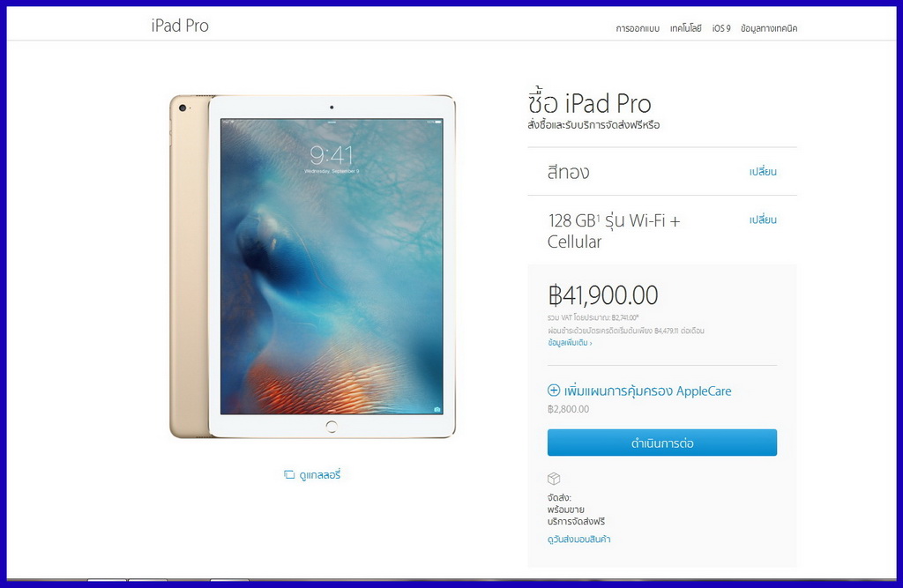The width and height of the screenshot is (903, 588).
Task: Click the camera icon on iPad lock screen
Action: (x=437, y=409)
